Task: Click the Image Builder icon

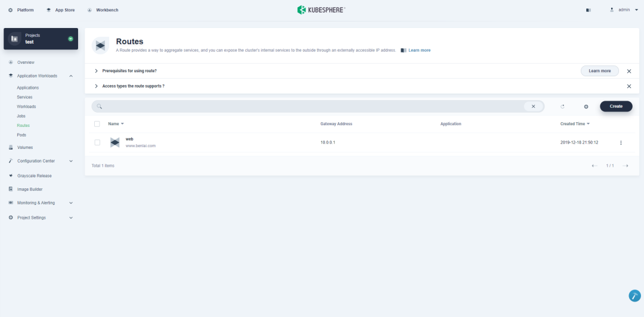Action: (11, 189)
